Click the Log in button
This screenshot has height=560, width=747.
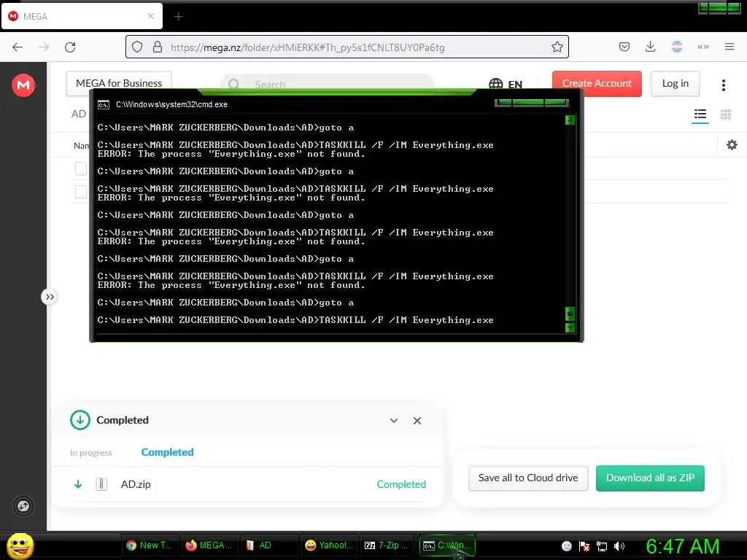click(675, 83)
